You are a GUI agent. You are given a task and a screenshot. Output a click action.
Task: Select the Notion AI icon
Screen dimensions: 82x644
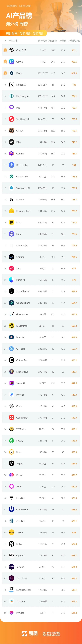pos(11,85)
